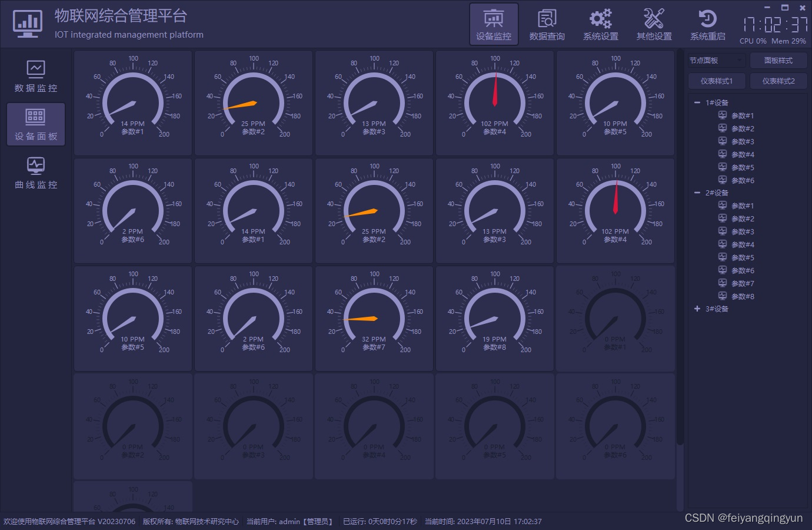This screenshot has width=812, height=530.
Task: Collapse the 2#设备 tree node
Action: 697,193
